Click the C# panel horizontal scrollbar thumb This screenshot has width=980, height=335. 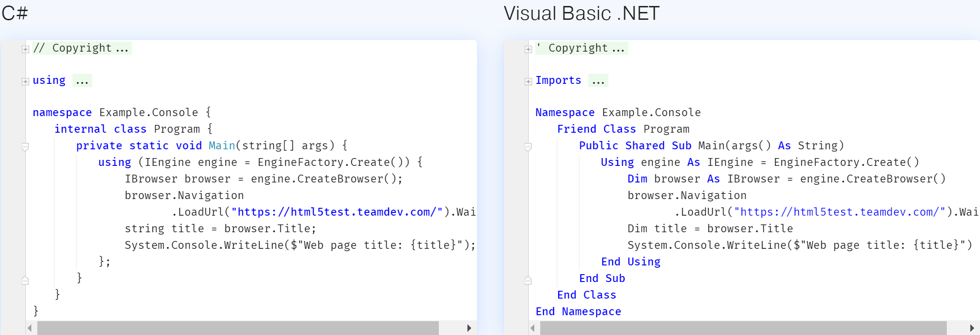coord(238,328)
